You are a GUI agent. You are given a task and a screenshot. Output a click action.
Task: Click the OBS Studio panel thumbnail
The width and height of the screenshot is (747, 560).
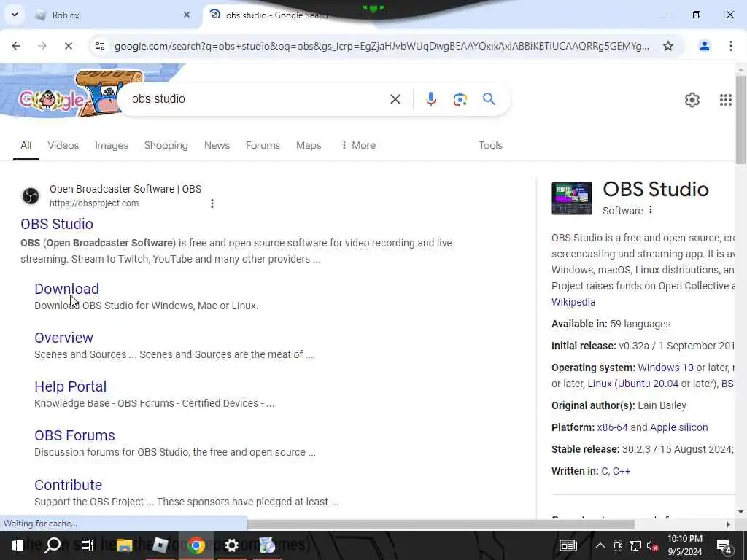[x=571, y=198]
